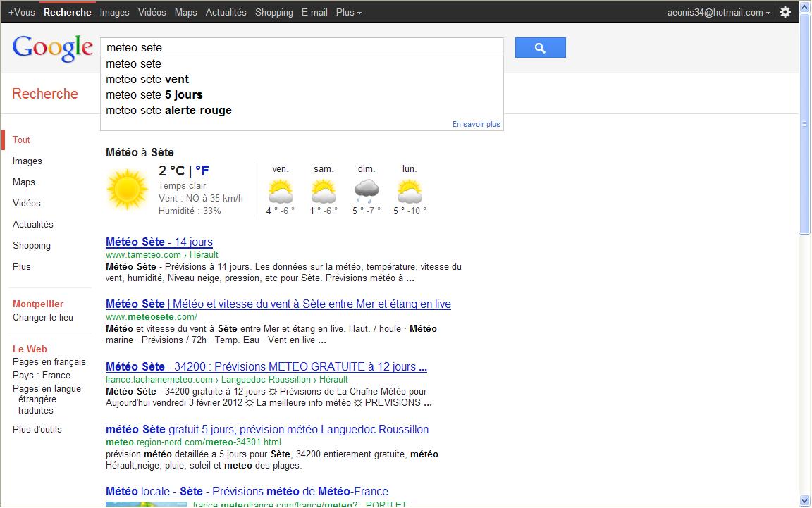This screenshot has height=508, width=812.
Task: Choose suggestion 'meteo sete vent'
Action: point(302,79)
